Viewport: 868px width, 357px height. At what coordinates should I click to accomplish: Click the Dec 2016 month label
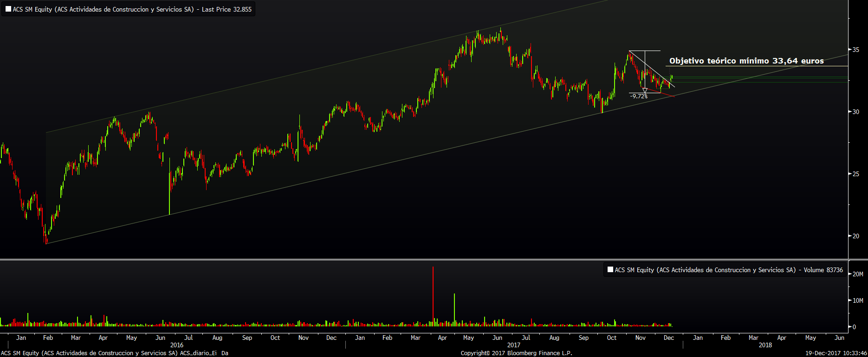point(331,338)
